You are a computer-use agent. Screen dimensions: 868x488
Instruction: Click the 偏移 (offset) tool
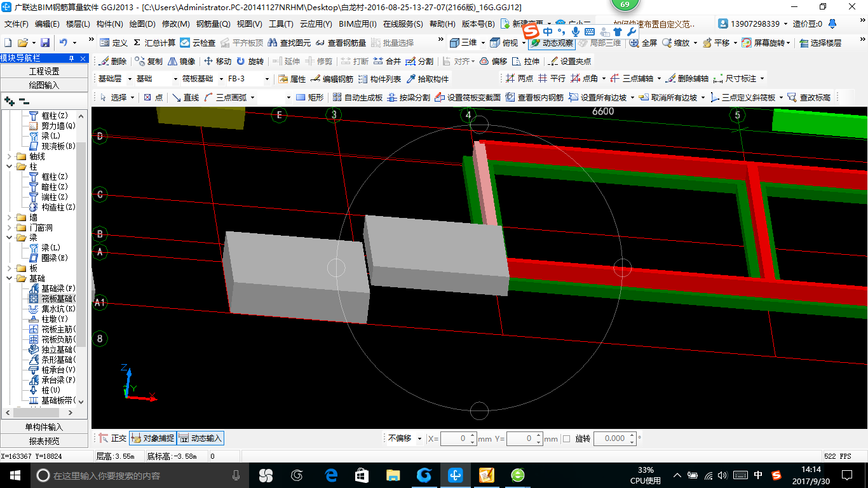493,61
